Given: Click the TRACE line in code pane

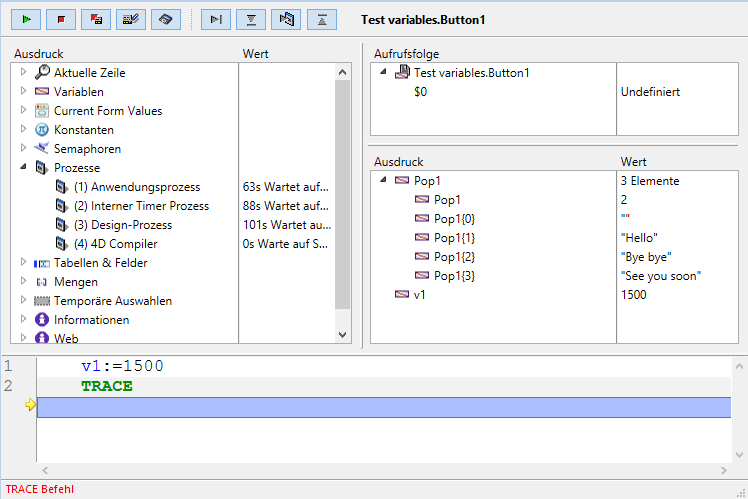Looking at the screenshot, I should coord(106,386).
